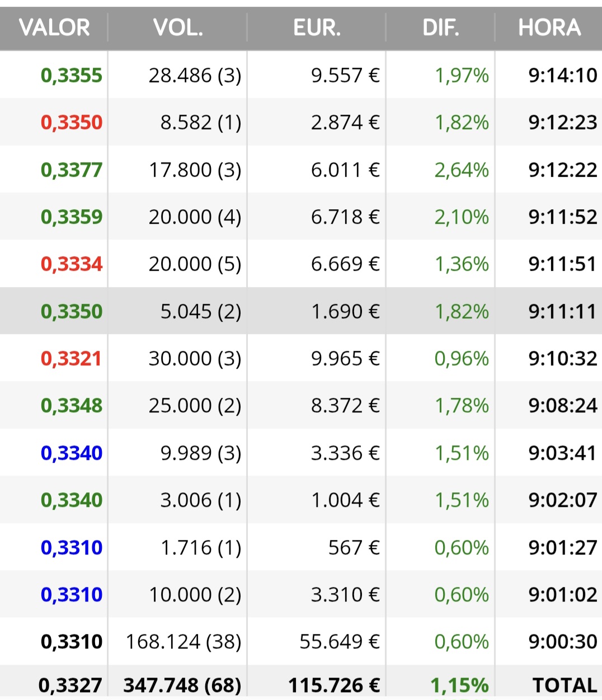Select the highlighted row at 9:11:11

(x=301, y=311)
